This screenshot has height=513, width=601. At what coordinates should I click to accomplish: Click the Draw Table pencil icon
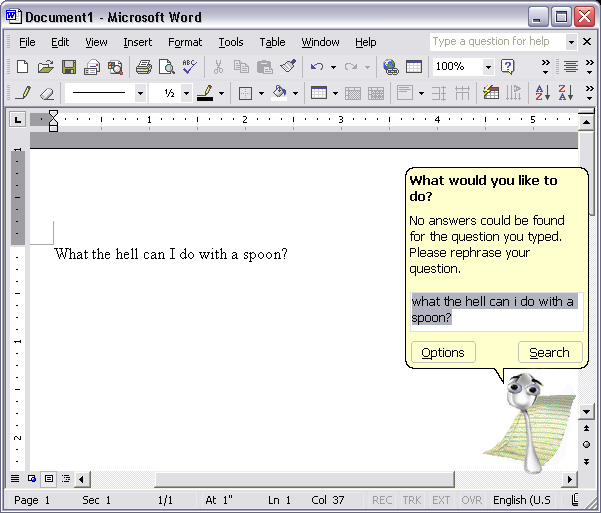[x=23, y=93]
